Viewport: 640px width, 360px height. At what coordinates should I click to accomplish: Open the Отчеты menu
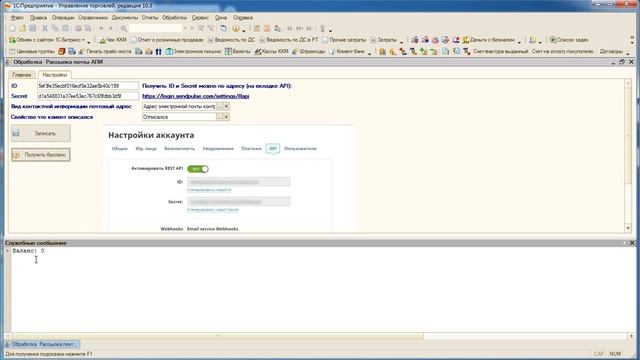(x=150, y=18)
